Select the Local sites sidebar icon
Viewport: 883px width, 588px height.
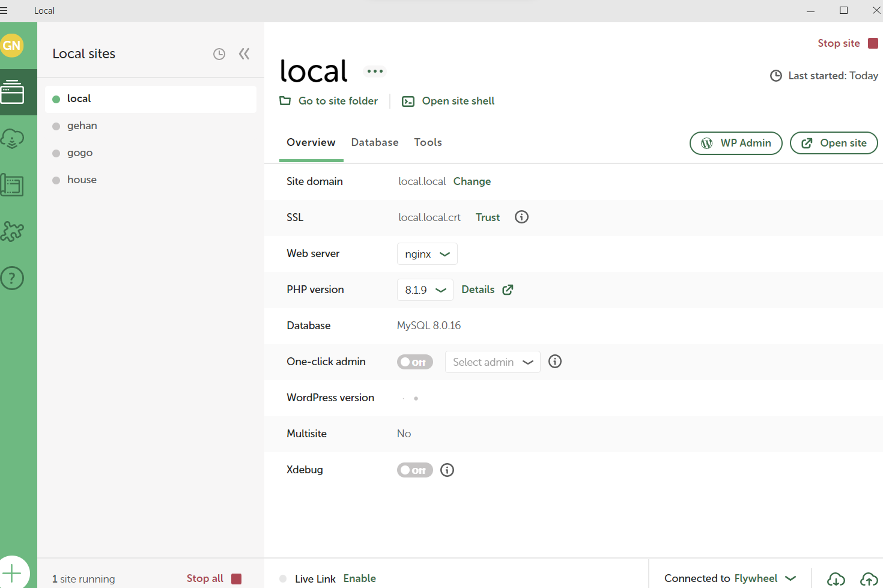click(13, 92)
